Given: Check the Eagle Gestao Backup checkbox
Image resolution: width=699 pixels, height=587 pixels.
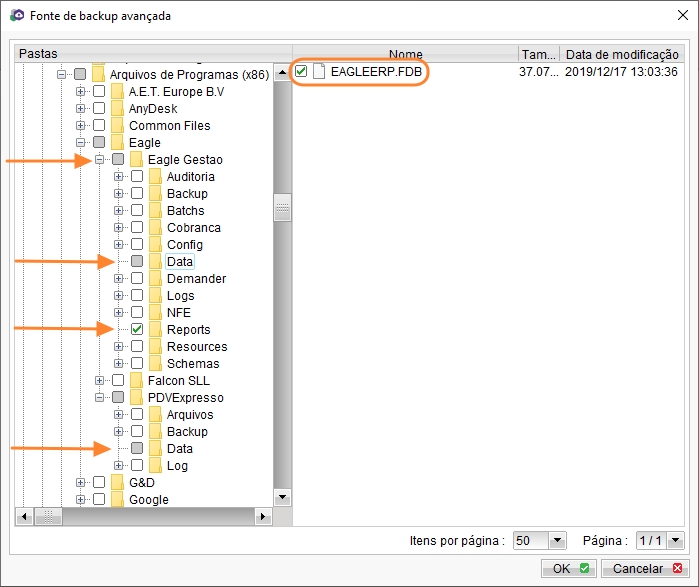Looking at the screenshot, I should [x=137, y=193].
